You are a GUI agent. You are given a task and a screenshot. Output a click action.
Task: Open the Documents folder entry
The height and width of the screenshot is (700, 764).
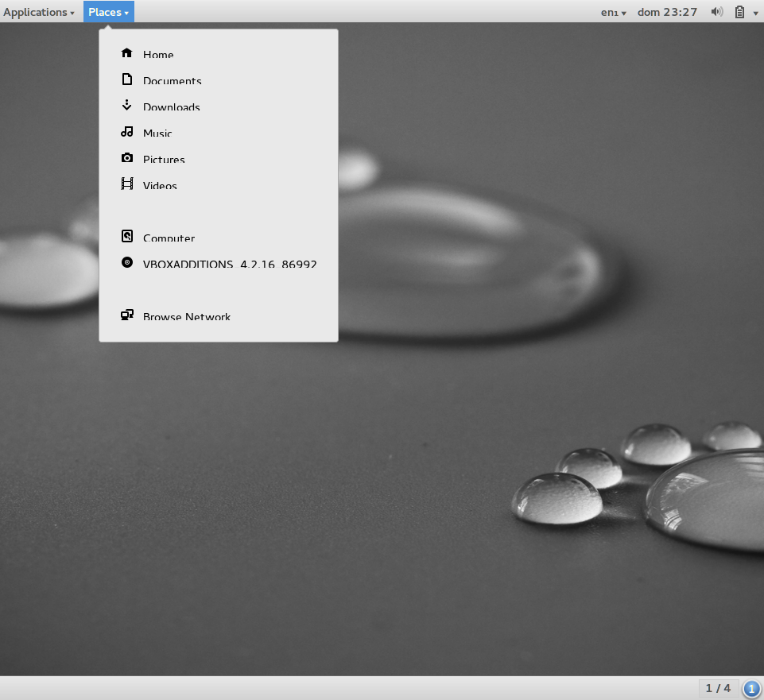coord(172,80)
